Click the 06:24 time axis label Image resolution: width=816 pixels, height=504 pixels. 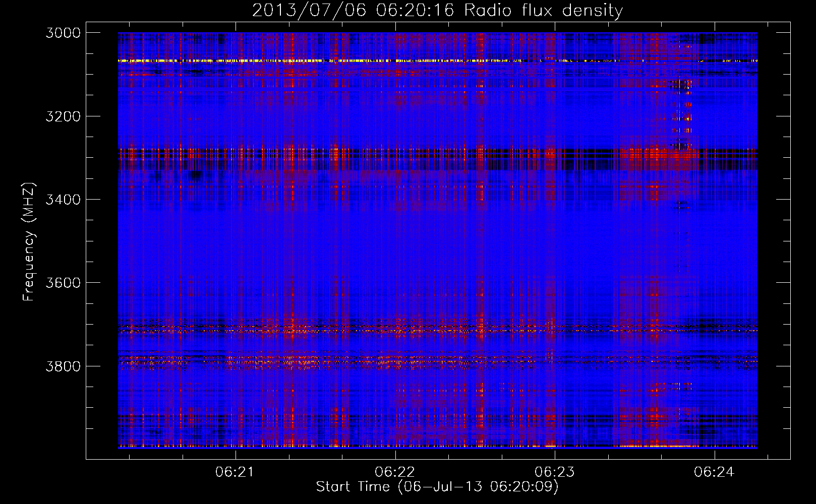(x=714, y=472)
